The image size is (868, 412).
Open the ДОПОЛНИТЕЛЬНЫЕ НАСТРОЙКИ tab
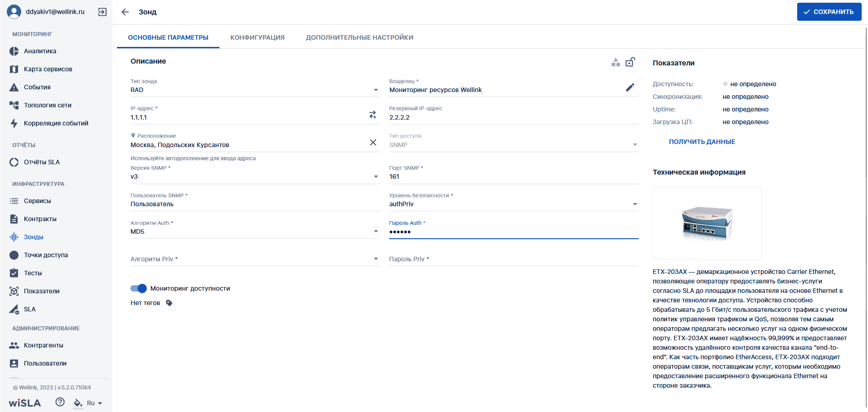pos(360,37)
